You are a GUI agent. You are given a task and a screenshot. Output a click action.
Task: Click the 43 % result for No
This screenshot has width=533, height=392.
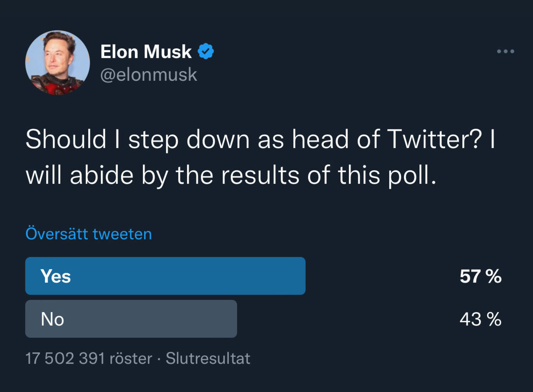(480, 320)
